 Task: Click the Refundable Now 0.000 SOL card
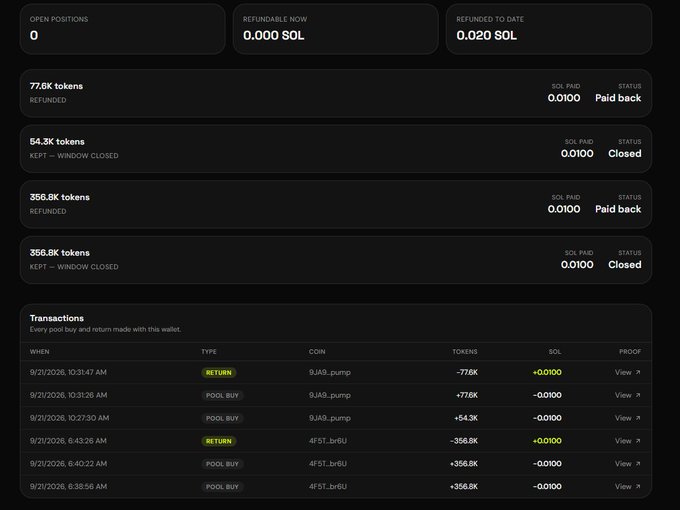[x=336, y=29]
